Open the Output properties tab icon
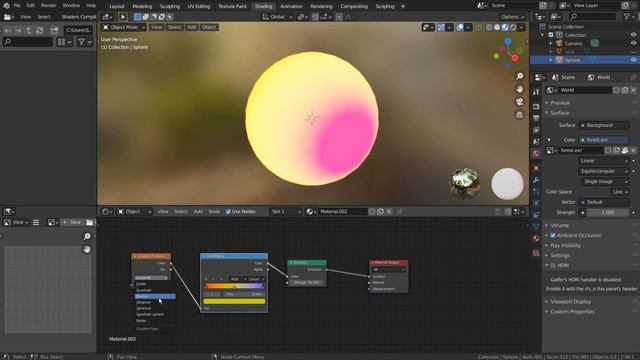 (x=536, y=118)
